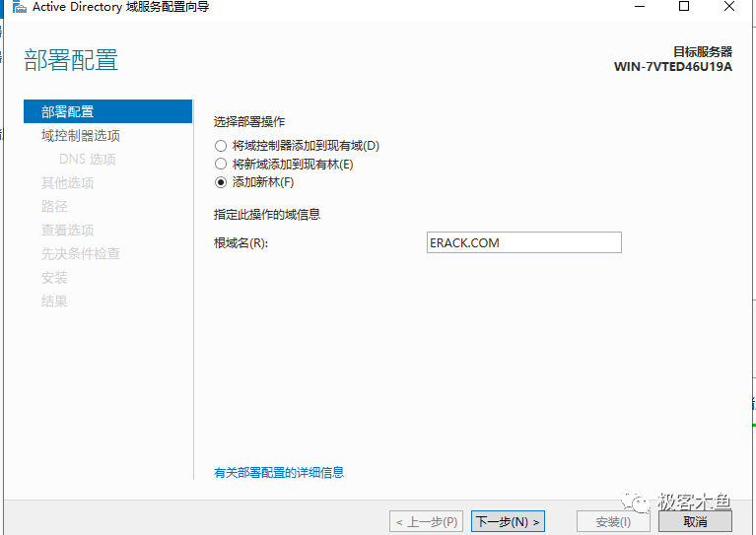Open 结果 step in sidebar

(x=54, y=301)
